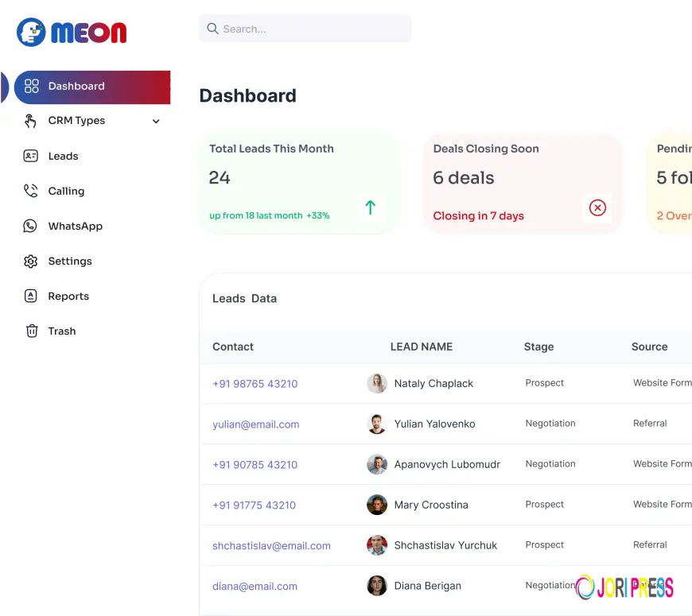The width and height of the screenshot is (692, 616).
Task: Click the +91 98765 43210 phone link
Action: pos(255,383)
